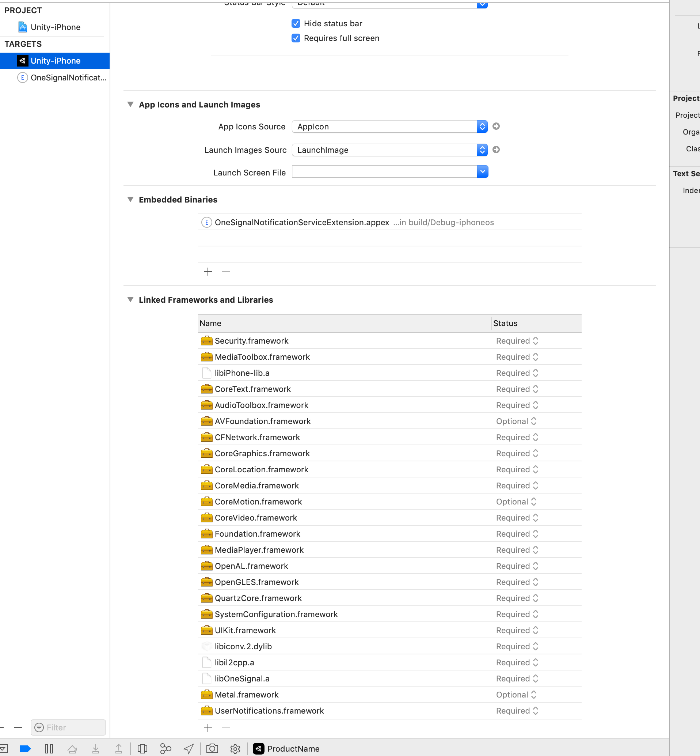Open AppIcon asset via the jump arrow

coord(496,126)
